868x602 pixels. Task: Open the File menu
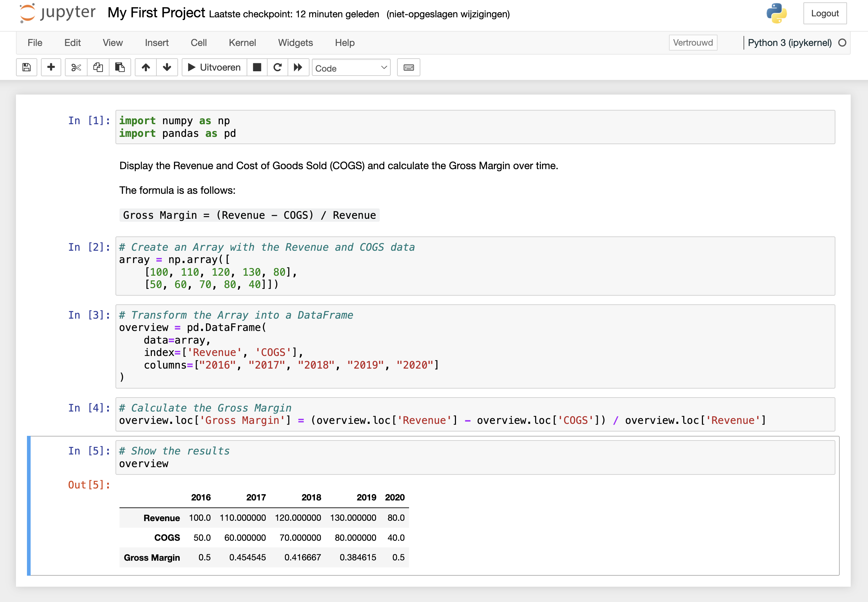[35, 43]
